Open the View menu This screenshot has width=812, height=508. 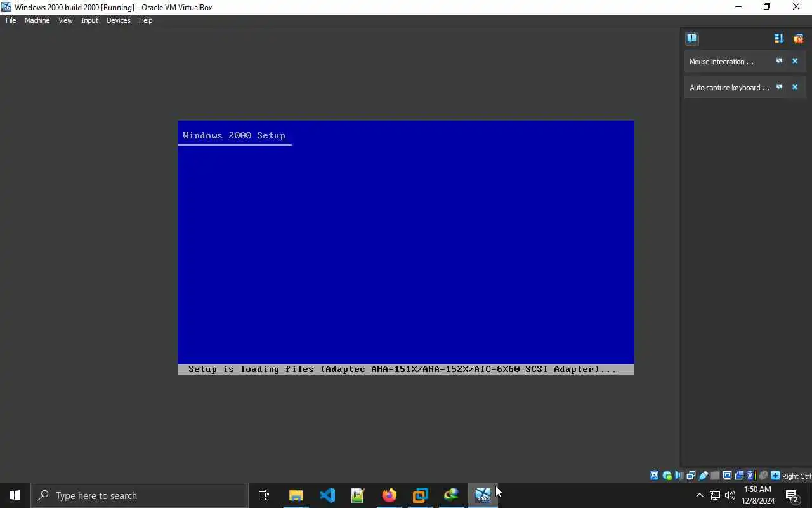click(x=65, y=20)
